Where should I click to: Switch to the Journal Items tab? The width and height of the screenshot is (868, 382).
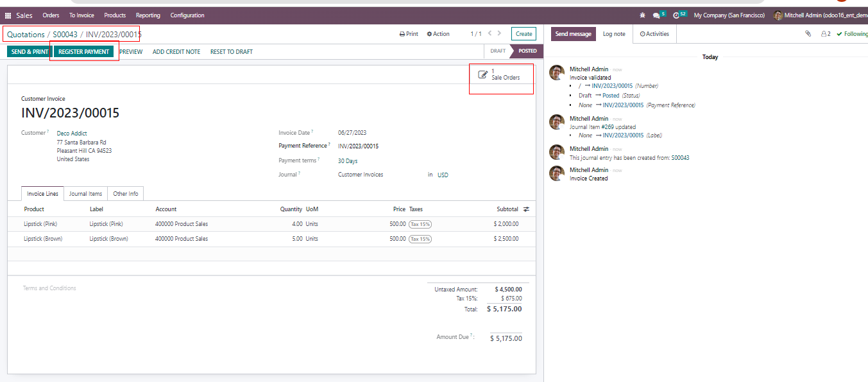point(85,194)
